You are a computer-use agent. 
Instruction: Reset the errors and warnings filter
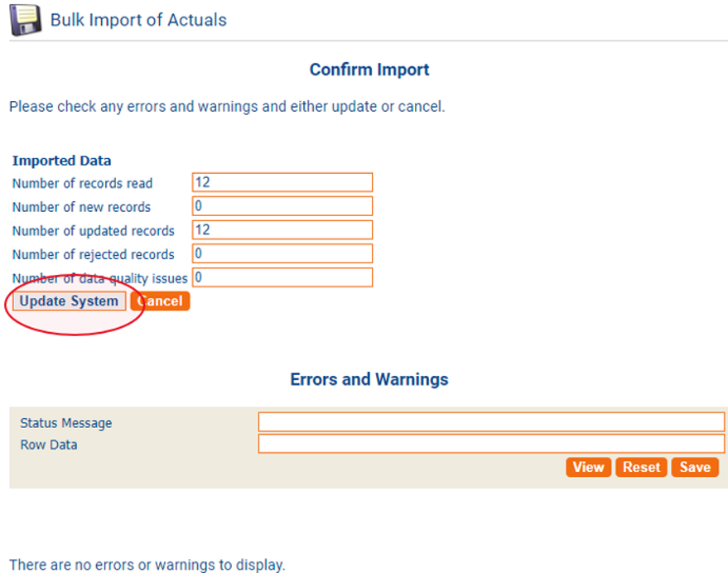coord(641,467)
